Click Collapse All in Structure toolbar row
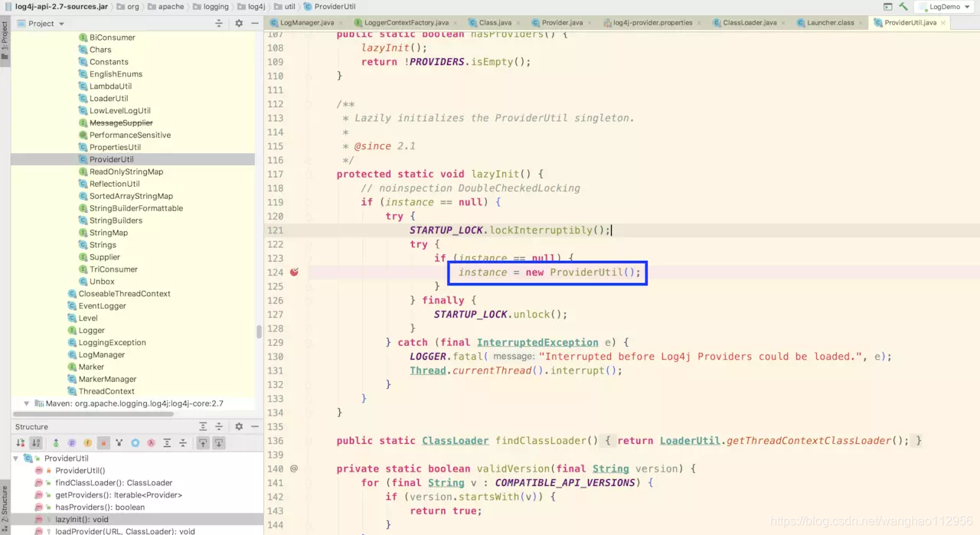The image size is (980, 535). pyautogui.click(x=183, y=442)
